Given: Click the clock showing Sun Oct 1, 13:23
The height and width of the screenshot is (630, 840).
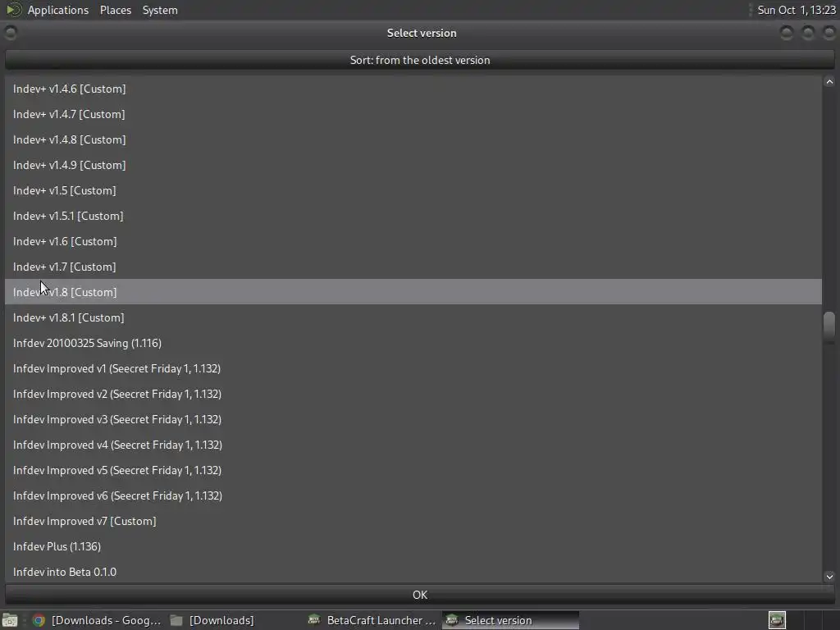Looking at the screenshot, I should tap(796, 10).
